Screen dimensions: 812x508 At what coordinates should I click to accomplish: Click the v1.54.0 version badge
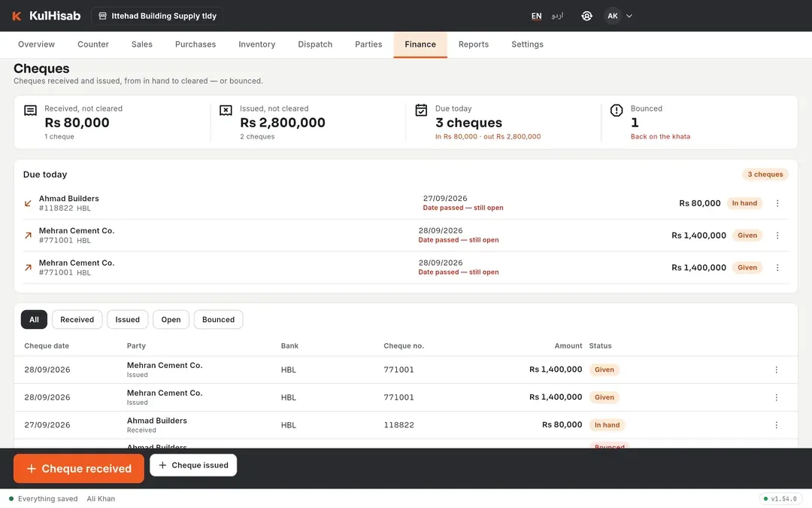(780, 499)
